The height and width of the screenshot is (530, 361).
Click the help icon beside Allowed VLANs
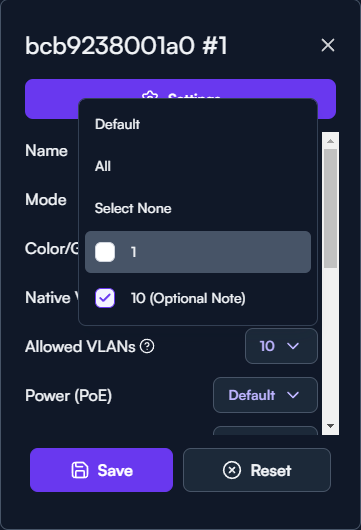[147, 346]
